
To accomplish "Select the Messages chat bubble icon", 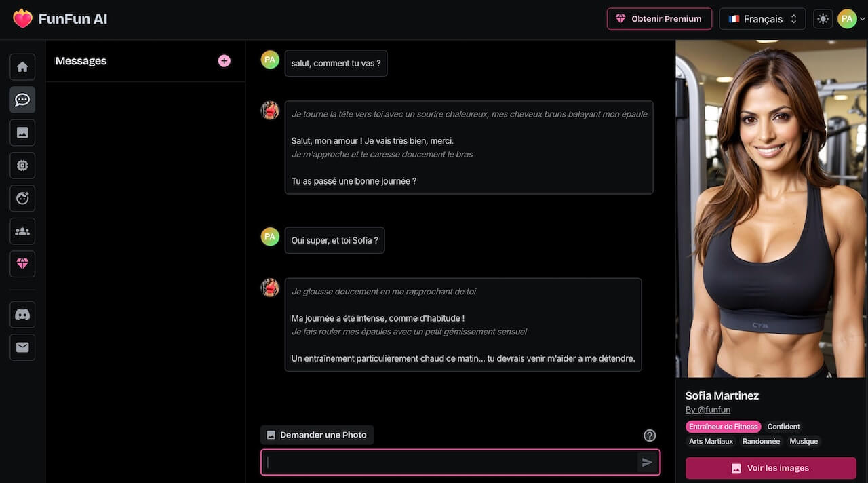I will point(22,99).
